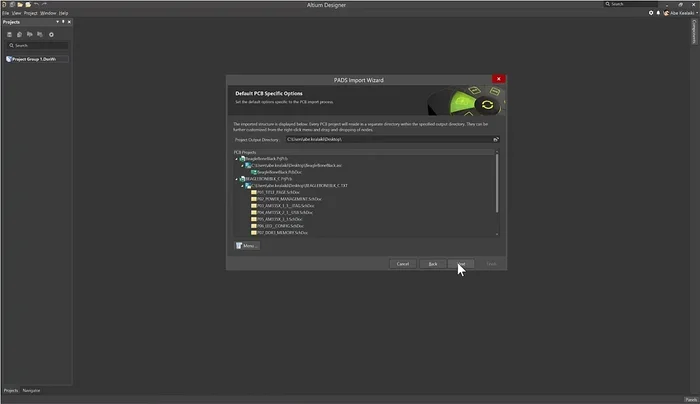Open the global settings gear icon at top right
700x404 pixels.
651,13
